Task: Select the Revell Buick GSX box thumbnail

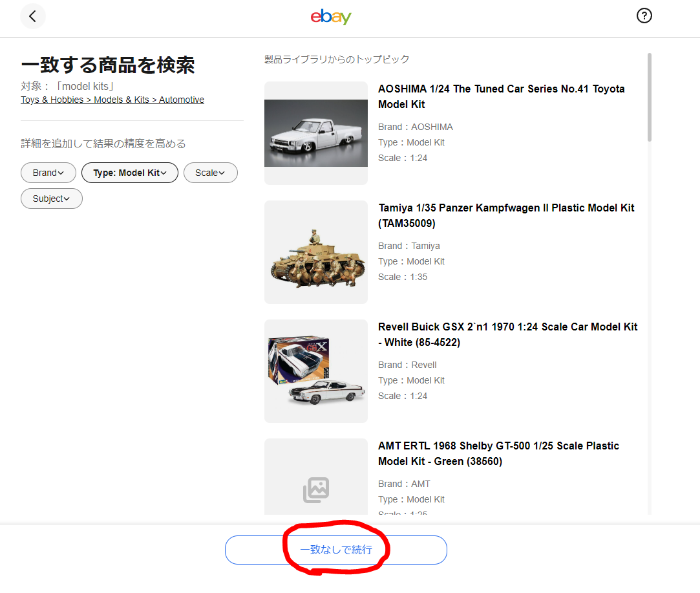Action: (x=316, y=371)
